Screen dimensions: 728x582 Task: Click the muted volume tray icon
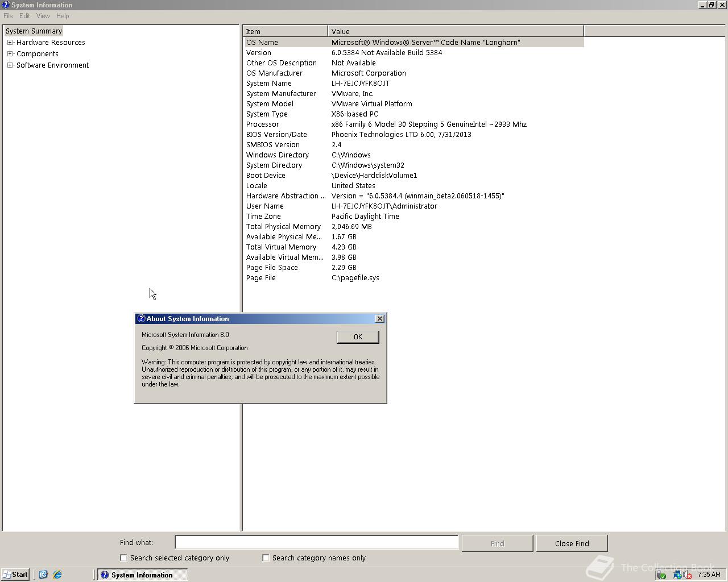pyautogui.click(x=687, y=575)
